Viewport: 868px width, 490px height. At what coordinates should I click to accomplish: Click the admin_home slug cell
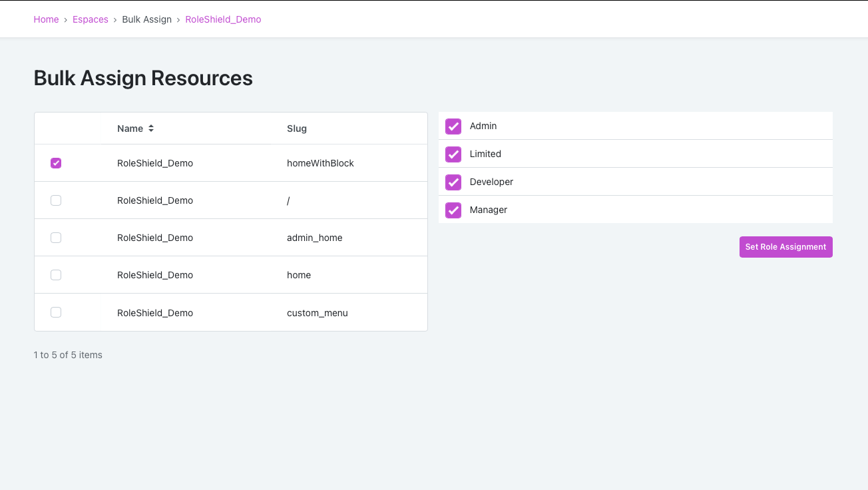point(315,238)
